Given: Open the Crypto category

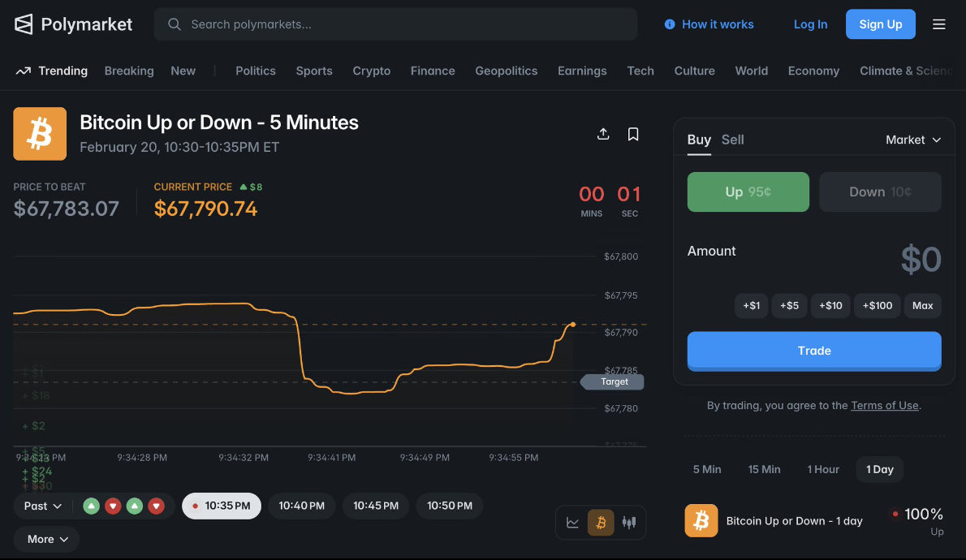Looking at the screenshot, I should tap(372, 71).
